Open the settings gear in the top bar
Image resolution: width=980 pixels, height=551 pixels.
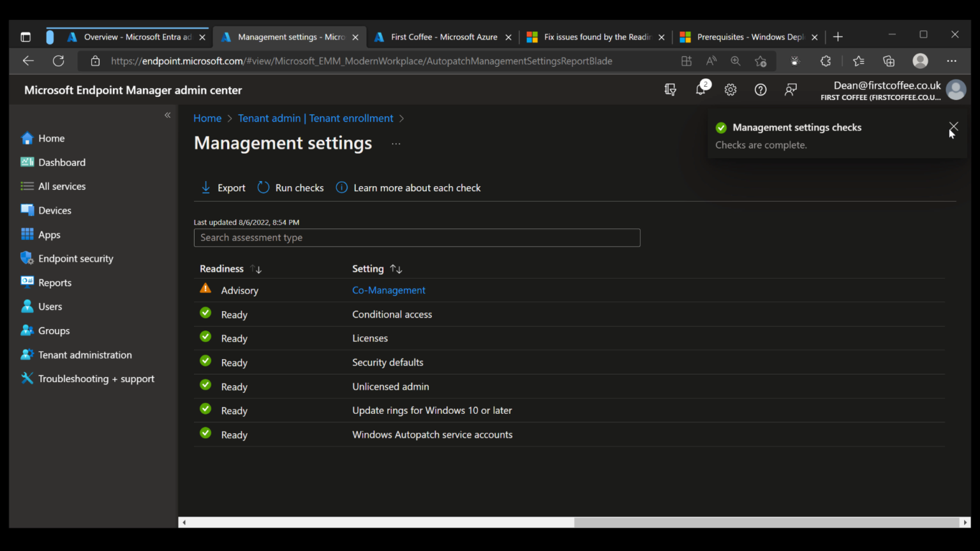pyautogui.click(x=731, y=89)
